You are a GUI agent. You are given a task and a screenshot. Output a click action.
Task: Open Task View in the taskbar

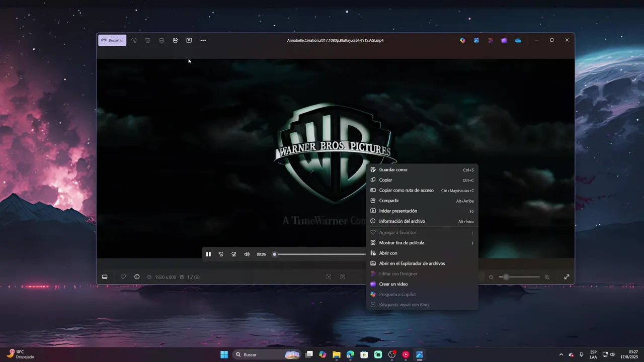tap(309, 354)
